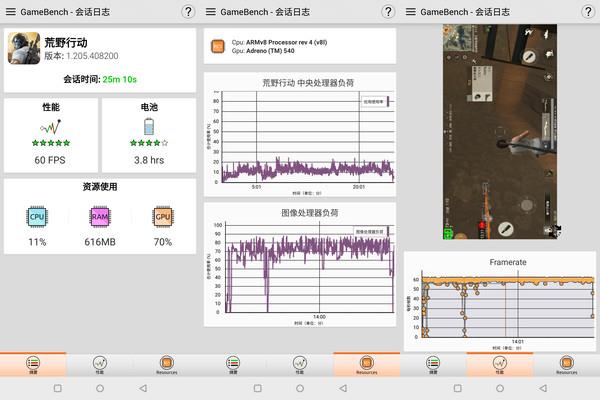600x400 pixels.
Task: Select the summary tab in middle panel
Action: pos(233,365)
